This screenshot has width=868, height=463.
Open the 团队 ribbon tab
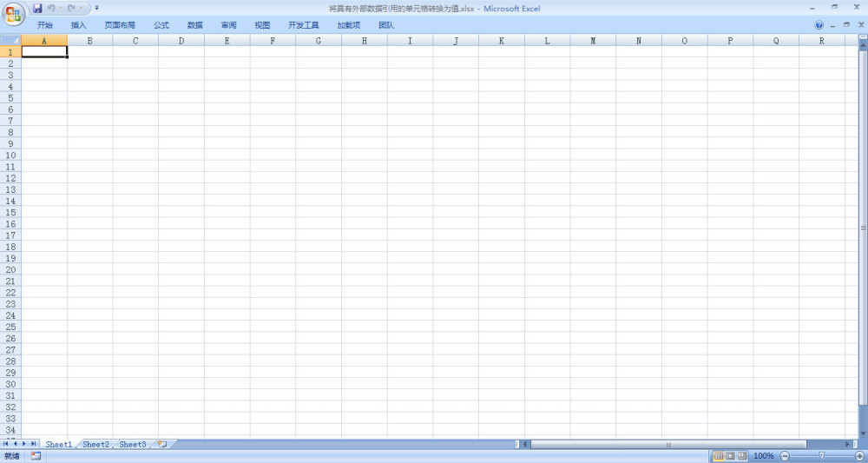point(386,25)
